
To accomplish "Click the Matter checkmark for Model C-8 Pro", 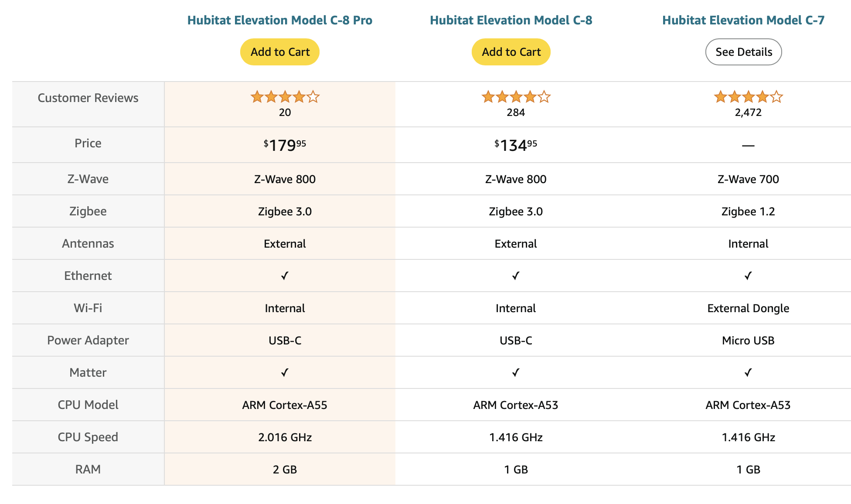I will pyautogui.click(x=285, y=373).
